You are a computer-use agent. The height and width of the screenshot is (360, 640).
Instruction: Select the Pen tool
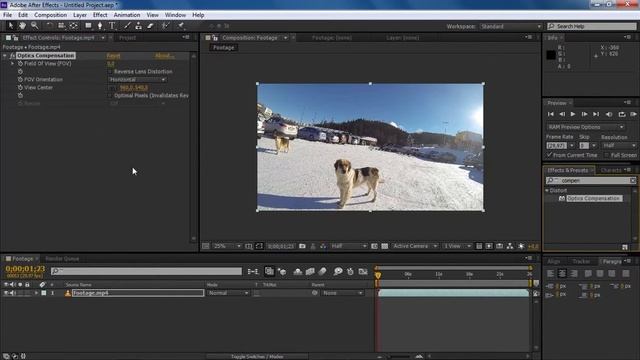pyautogui.click(x=100, y=26)
